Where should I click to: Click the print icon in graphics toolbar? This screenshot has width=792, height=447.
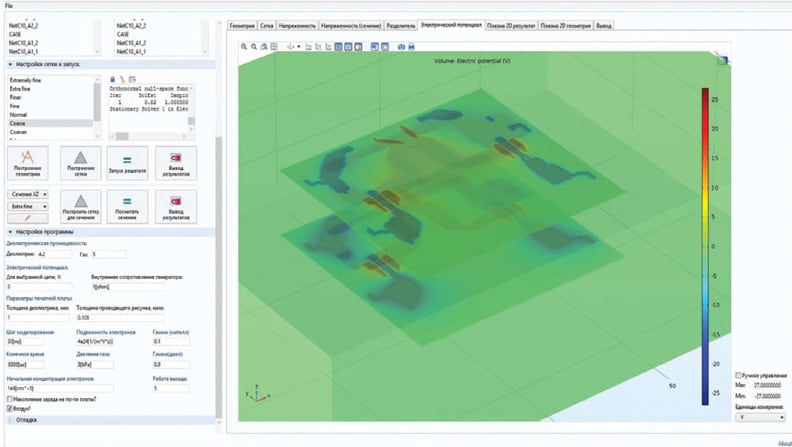(411, 46)
